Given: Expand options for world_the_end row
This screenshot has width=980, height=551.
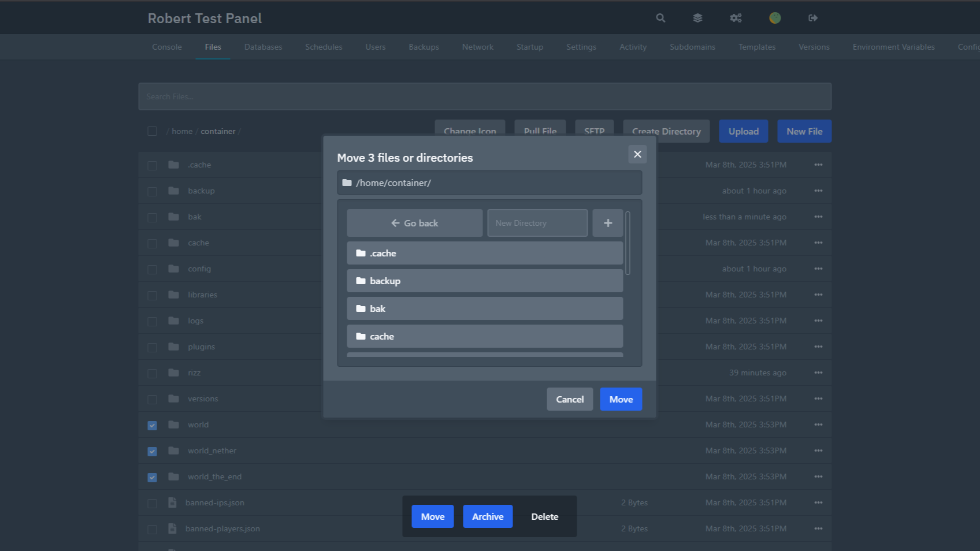Looking at the screenshot, I should 818,476.
